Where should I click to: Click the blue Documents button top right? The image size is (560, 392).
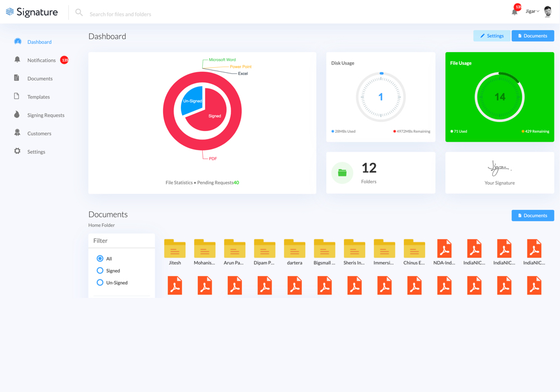533,35
